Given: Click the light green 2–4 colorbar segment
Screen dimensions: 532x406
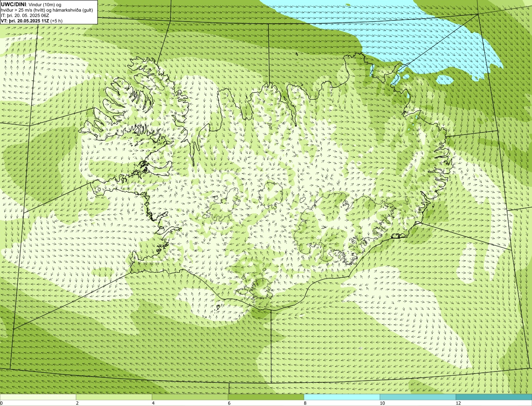Looking at the screenshot, I should 114,397.
